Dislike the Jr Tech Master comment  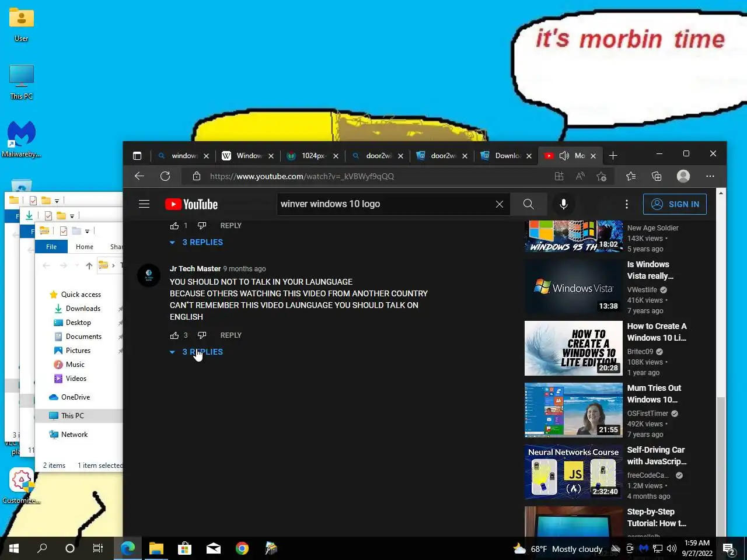point(202,335)
